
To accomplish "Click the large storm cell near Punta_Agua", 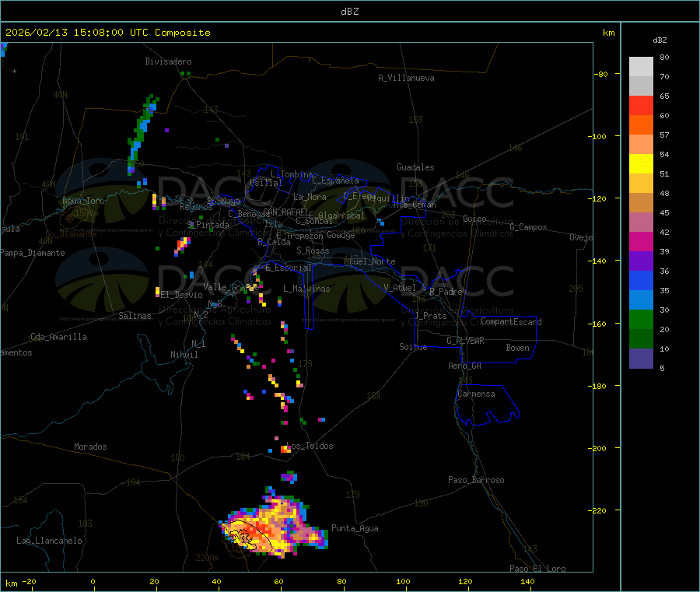I will (275, 527).
